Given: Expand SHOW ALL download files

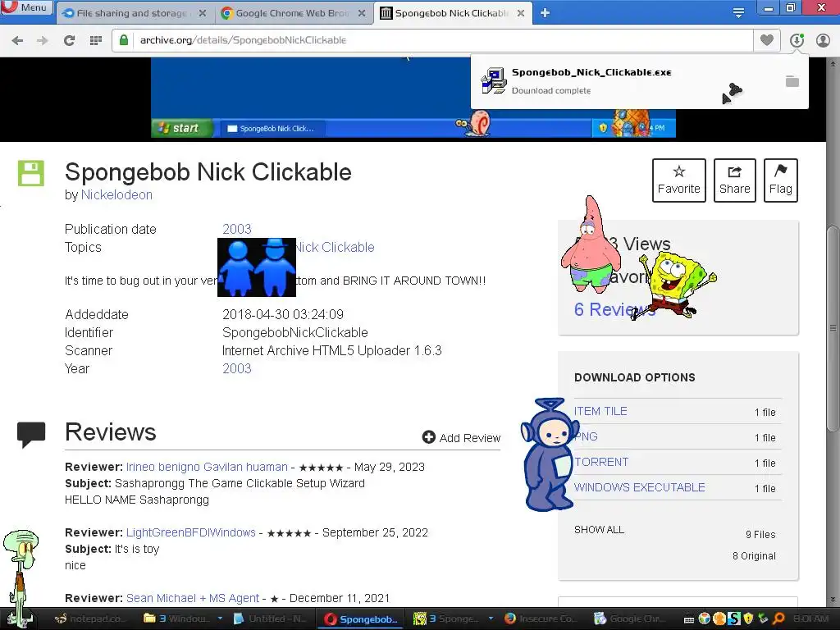Looking at the screenshot, I should pos(599,530).
